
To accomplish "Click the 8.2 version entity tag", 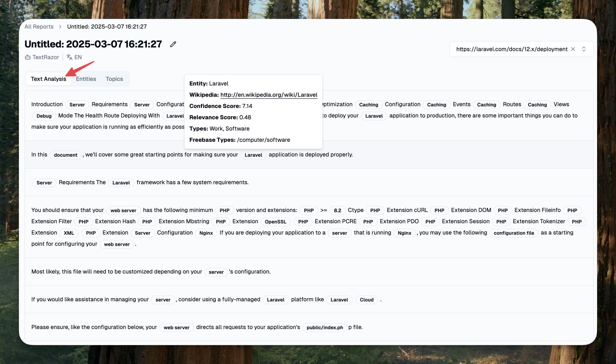I will 337,210.
